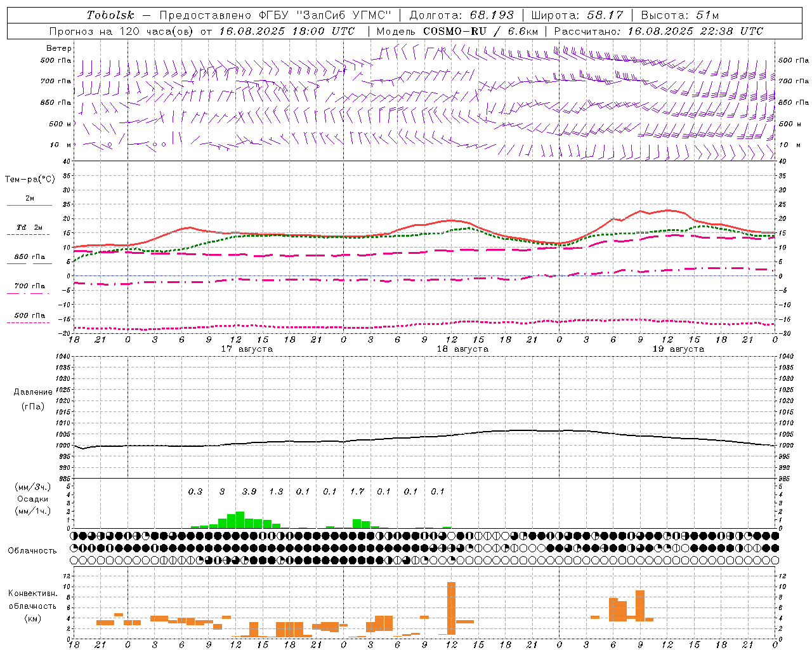Click the Облачность cloud cover label

(32, 550)
